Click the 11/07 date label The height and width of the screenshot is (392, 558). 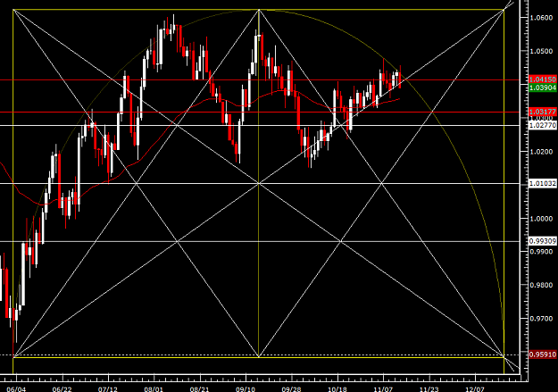[x=383, y=388]
